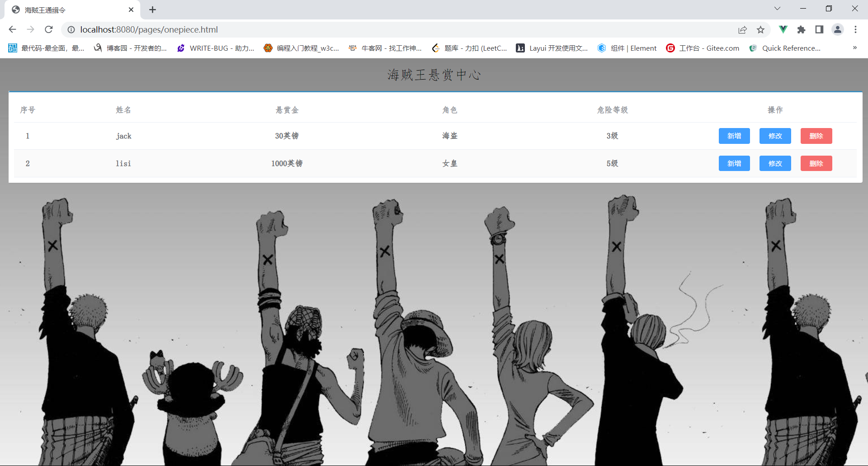Select the bounty cell '1000英镑'
This screenshot has height=466, width=868.
coord(287,163)
